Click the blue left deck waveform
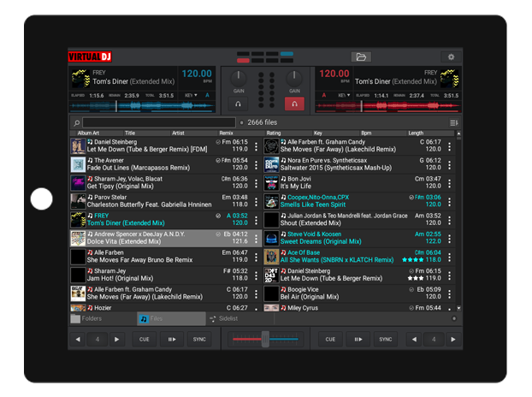This screenshot has height=397, width=532. click(142, 106)
